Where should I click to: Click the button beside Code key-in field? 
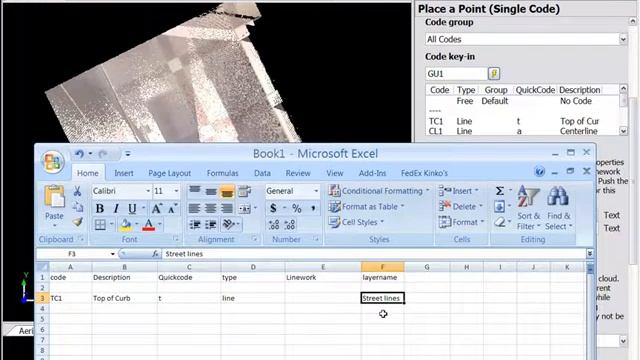point(494,73)
